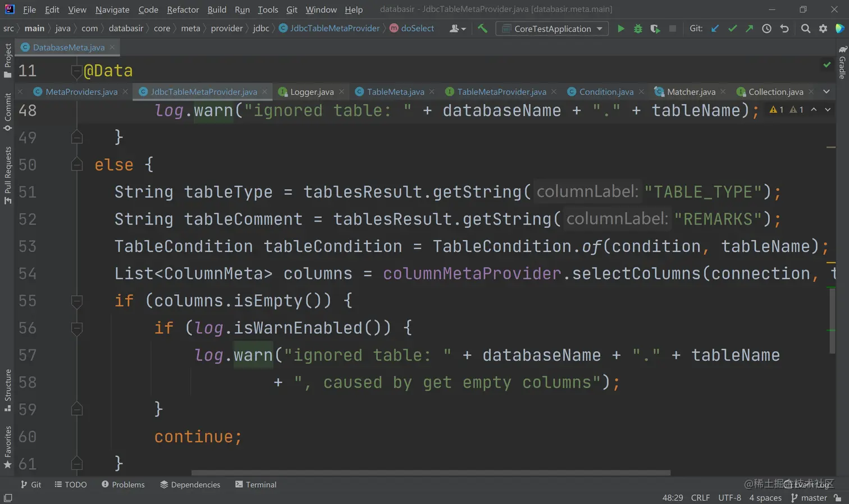Change line separator CRLF in status bar

(700, 498)
